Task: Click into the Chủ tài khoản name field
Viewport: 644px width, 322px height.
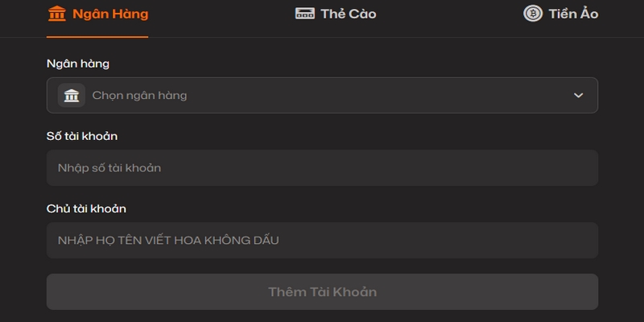Action: [322, 240]
